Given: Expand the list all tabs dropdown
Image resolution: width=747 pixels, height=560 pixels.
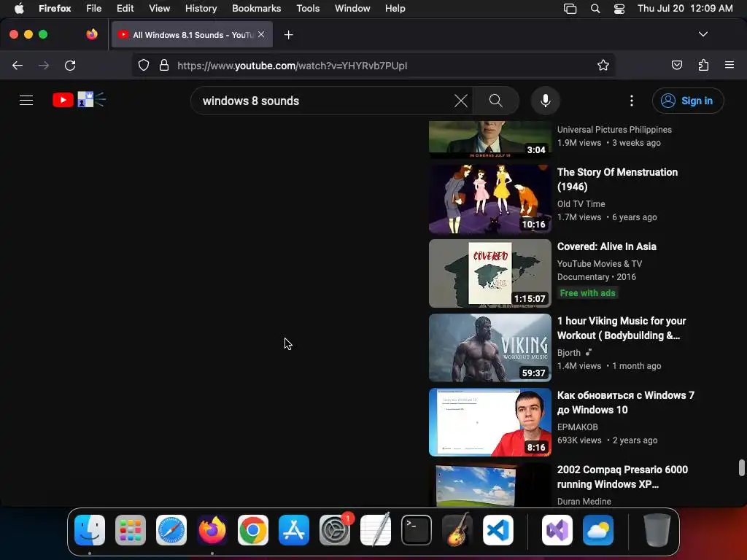Looking at the screenshot, I should [703, 34].
